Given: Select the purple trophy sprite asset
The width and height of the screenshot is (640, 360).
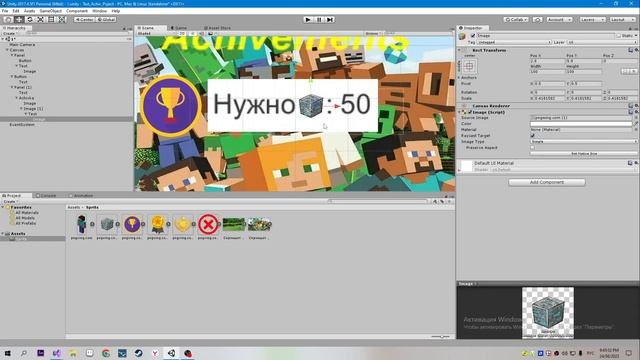Looking at the screenshot, I should 132,224.
